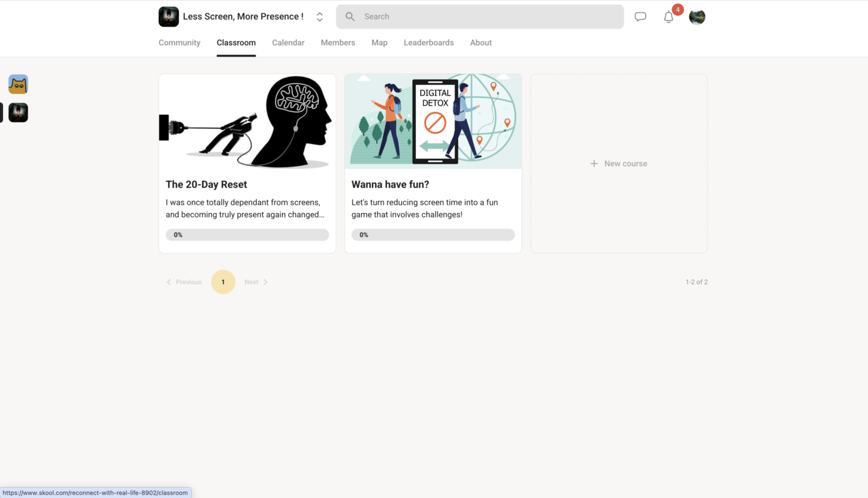Expand the group switcher arrows
868x498 pixels.
(319, 17)
